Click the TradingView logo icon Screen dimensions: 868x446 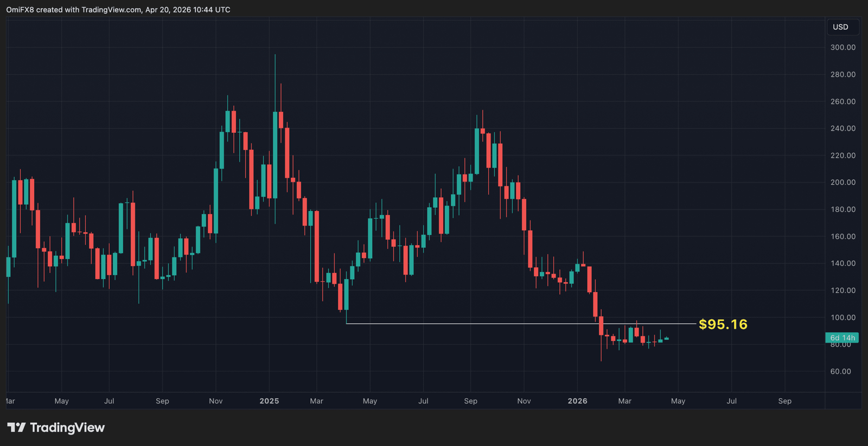tap(16, 428)
